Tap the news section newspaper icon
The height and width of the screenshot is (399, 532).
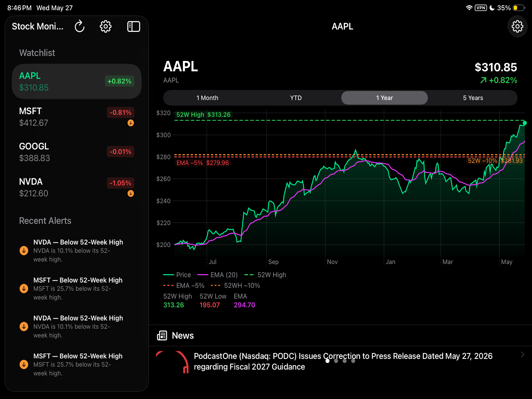[x=162, y=335]
